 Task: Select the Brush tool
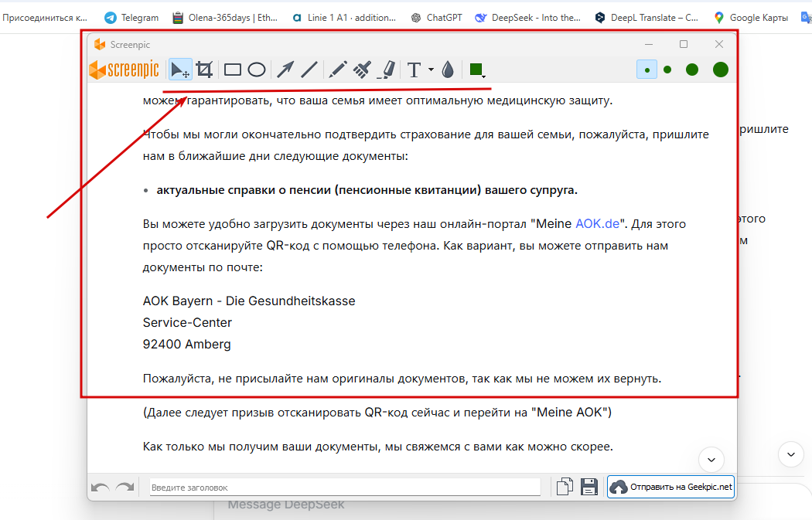(362, 70)
